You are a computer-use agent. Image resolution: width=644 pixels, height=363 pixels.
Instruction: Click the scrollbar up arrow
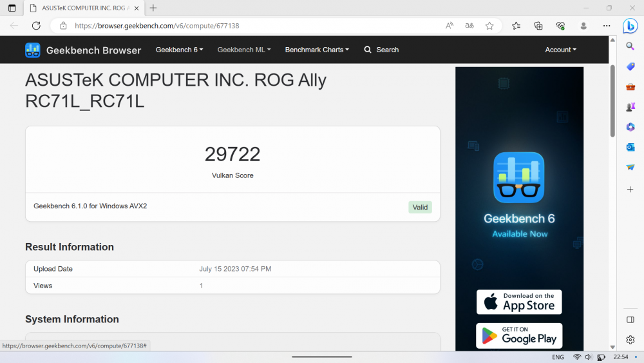612,40
